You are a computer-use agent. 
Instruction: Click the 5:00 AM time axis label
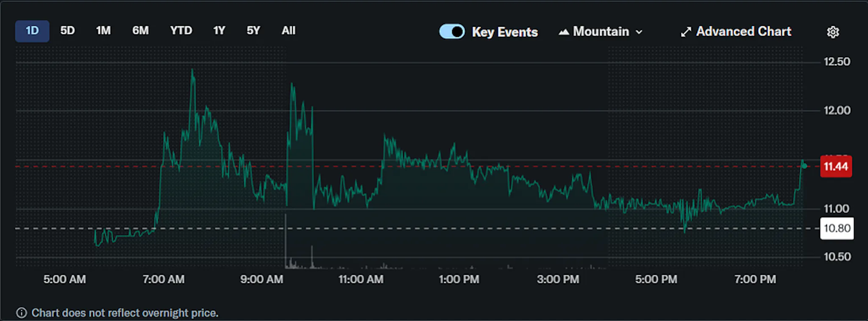point(64,279)
